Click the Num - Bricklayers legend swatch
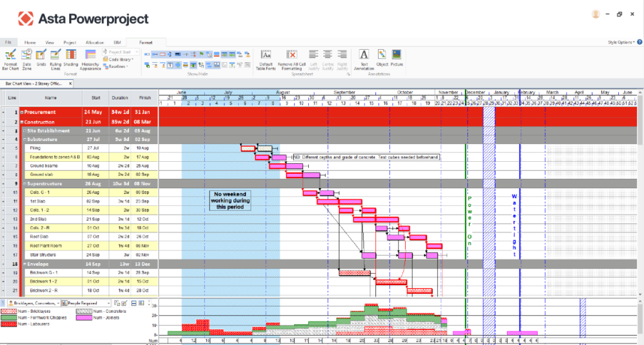Image resolution: width=644 pixels, height=345 pixels. pos(8,311)
